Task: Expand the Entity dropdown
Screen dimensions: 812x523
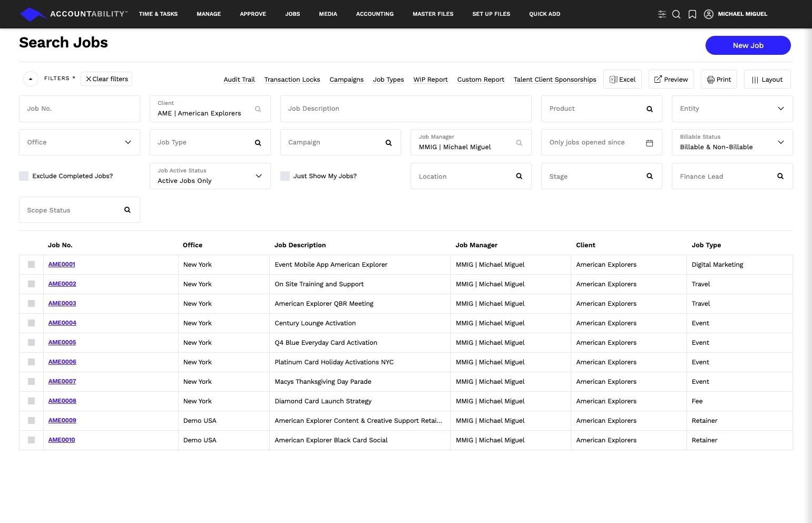Action: [780, 109]
